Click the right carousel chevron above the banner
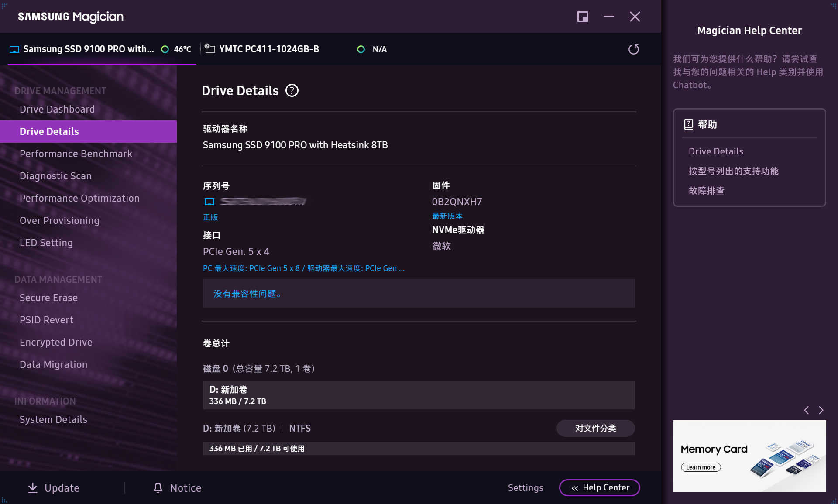Viewport: 838px width, 504px height. pos(821,410)
